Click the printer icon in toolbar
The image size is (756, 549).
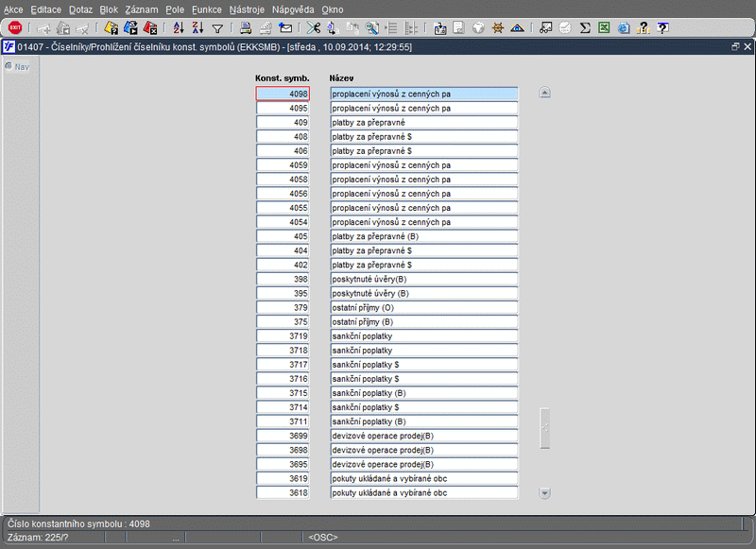pyautogui.click(x=246, y=28)
